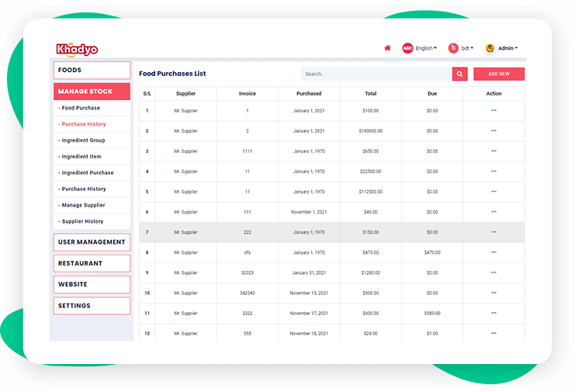Click the Search input field
This screenshot has width=575, height=392.
376,74
